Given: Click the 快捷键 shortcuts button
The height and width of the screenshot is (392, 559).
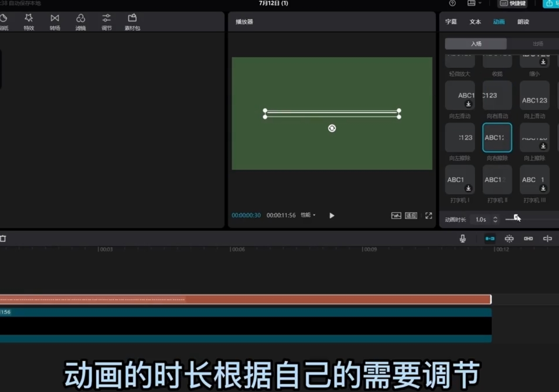Looking at the screenshot, I should click(513, 3).
